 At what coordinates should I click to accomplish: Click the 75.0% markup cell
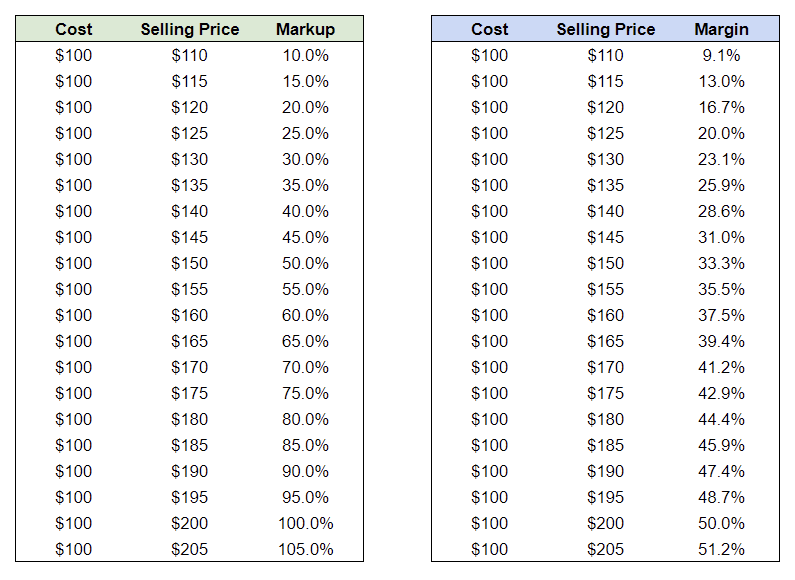coord(305,393)
